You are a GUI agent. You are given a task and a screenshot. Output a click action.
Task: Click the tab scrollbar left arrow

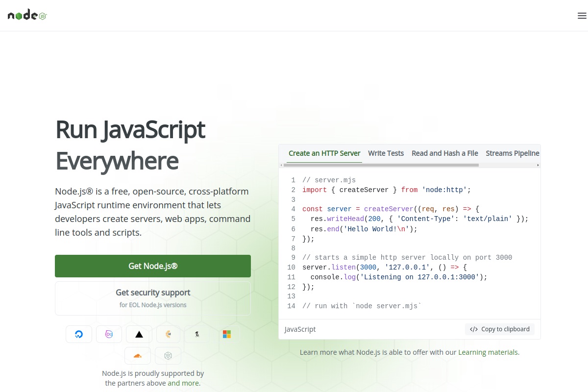click(x=281, y=165)
